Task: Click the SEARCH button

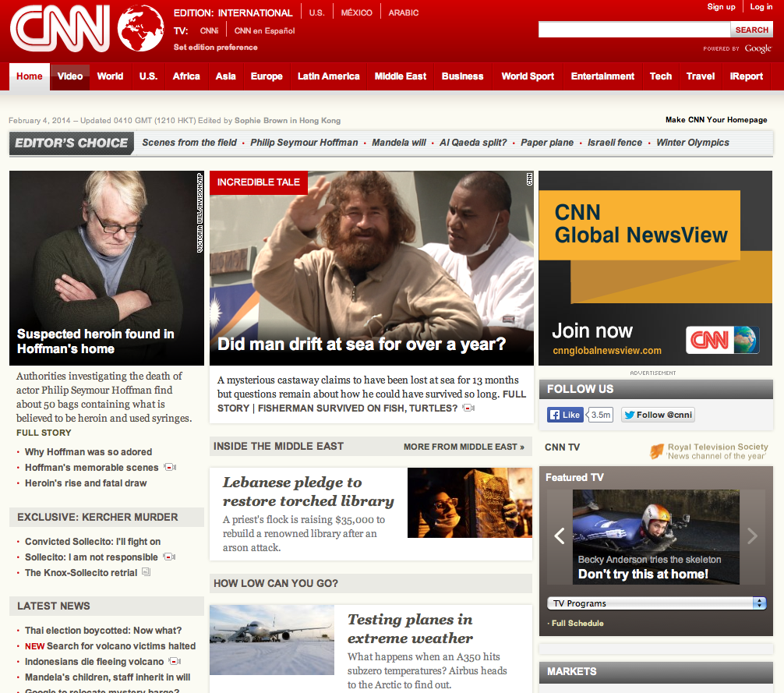Action: point(751,30)
